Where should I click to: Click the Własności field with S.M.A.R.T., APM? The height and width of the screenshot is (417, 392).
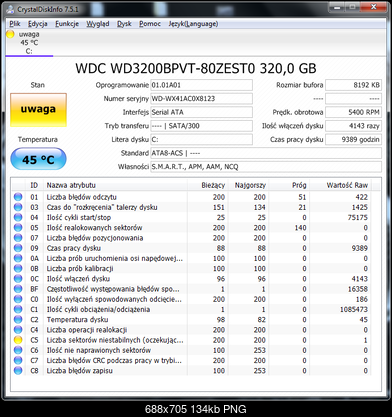pos(266,167)
